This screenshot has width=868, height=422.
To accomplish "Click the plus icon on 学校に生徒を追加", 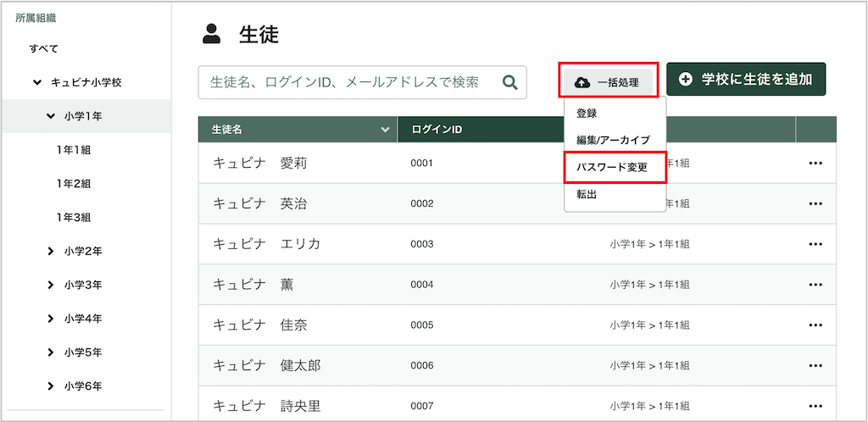I will pos(685,79).
